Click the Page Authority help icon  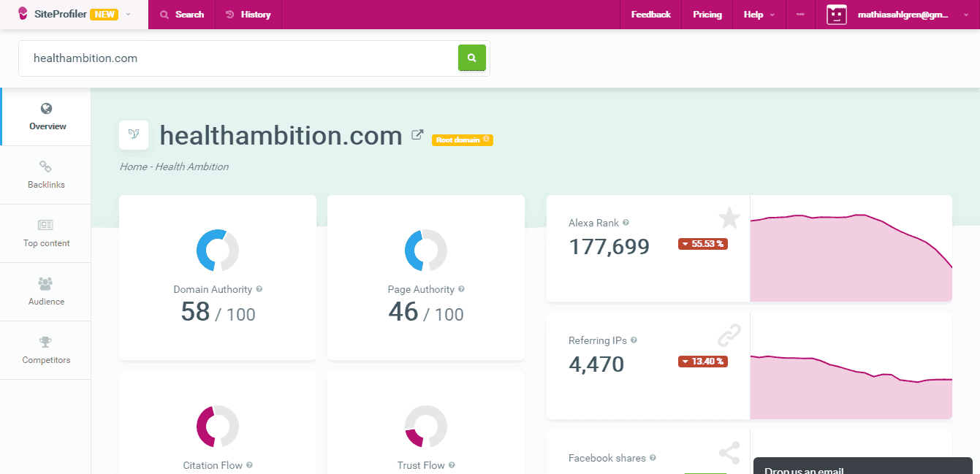[x=461, y=289]
